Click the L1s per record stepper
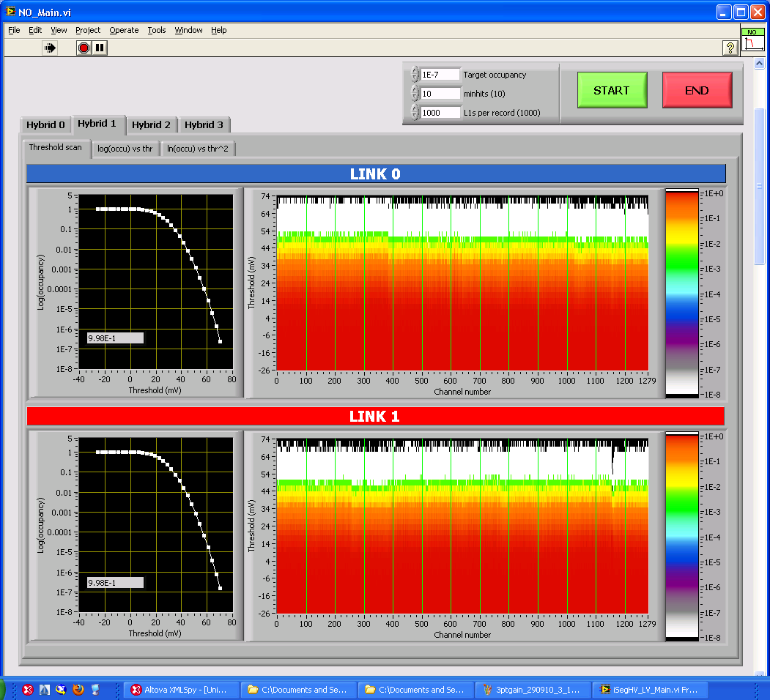Viewport: 770px width, 700px height. tap(415, 113)
